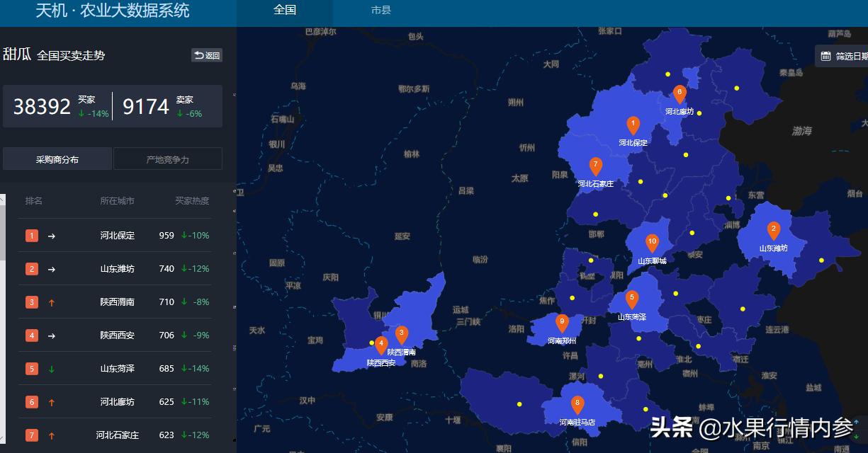
Task: Select rank 1 河北保定 row
Action: tap(118, 236)
